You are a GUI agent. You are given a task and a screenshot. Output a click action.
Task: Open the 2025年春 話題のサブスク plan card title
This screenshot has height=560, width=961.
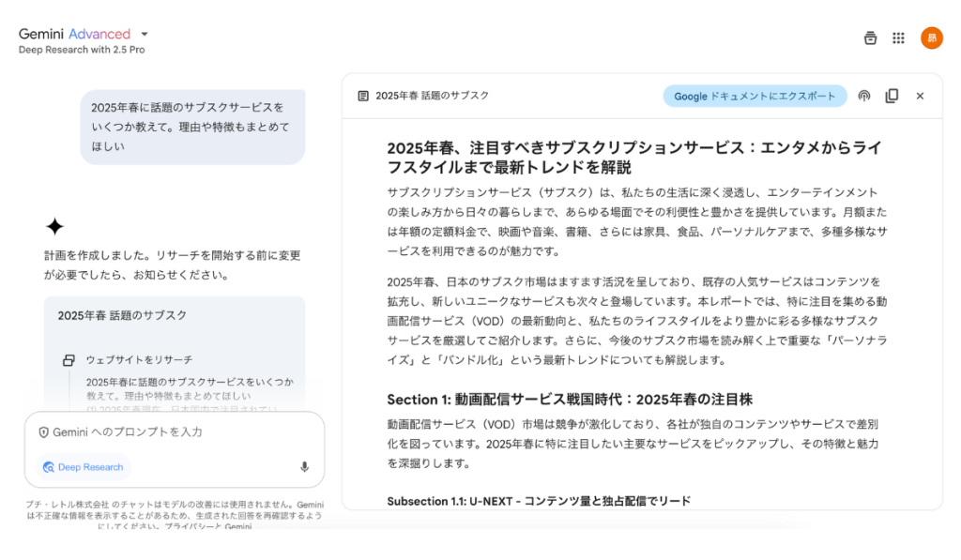[122, 315]
